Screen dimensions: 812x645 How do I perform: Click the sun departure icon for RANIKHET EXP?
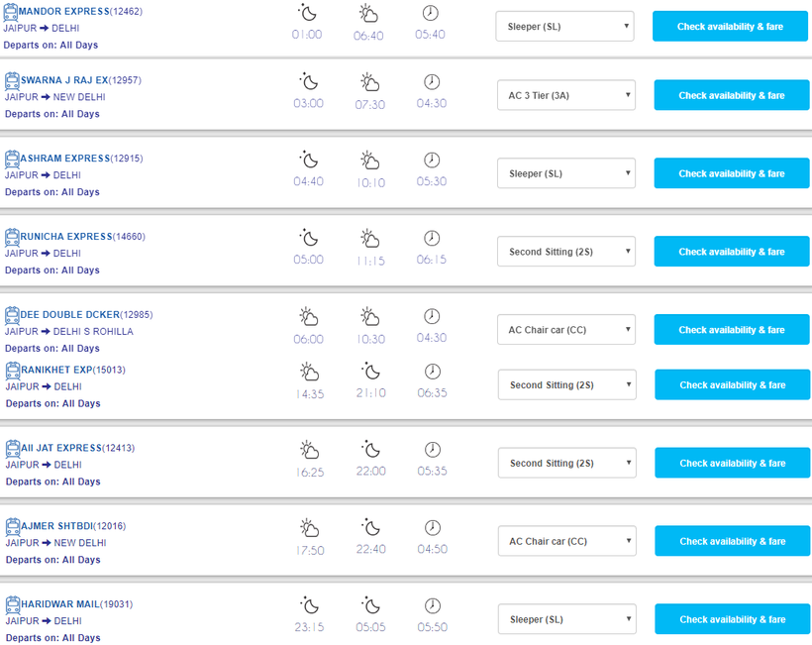point(309,372)
